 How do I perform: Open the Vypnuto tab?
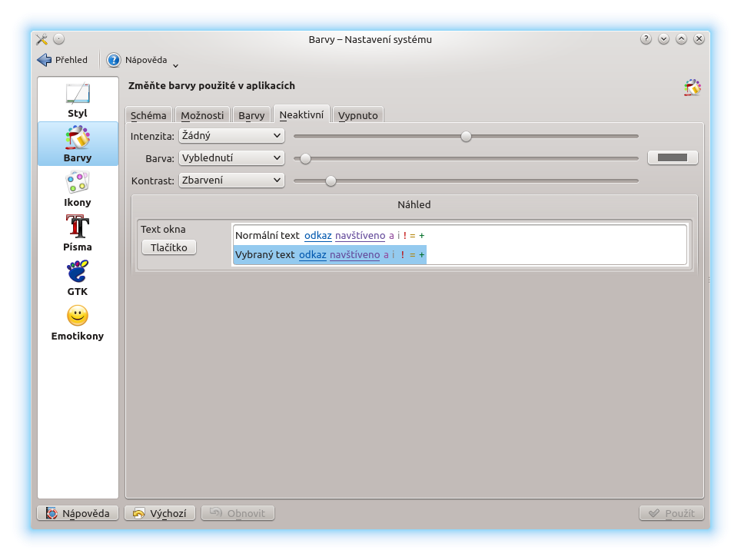pyautogui.click(x=358, y=115)
